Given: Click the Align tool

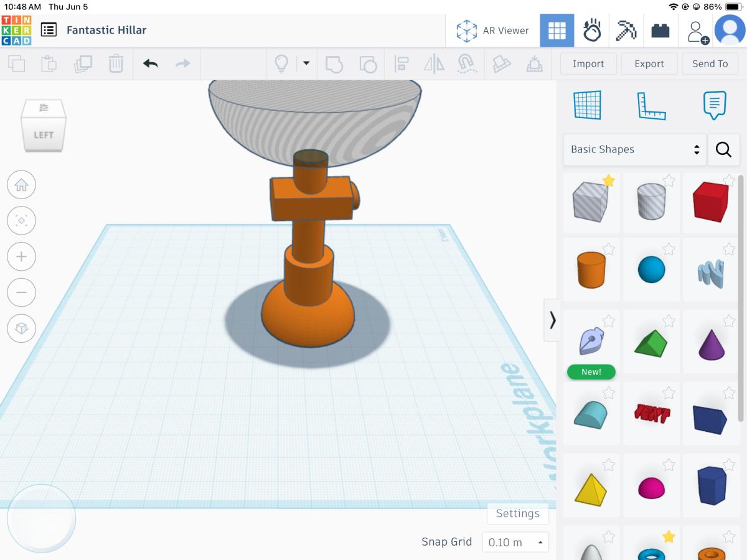Looking at the screenshot, I should coord(402,63).
